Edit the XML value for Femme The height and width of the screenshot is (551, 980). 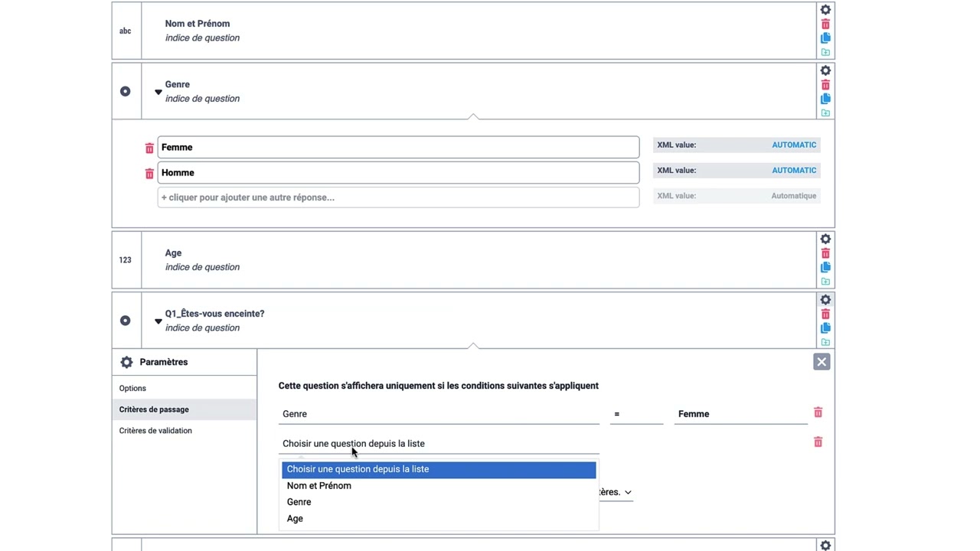point(737,145)
